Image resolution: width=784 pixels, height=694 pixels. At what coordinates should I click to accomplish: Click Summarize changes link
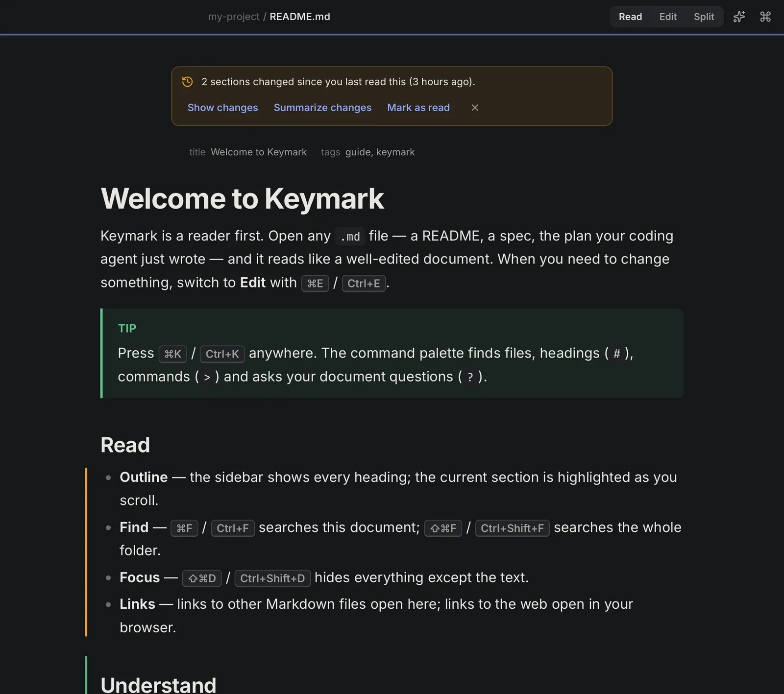tap(322, 108)
